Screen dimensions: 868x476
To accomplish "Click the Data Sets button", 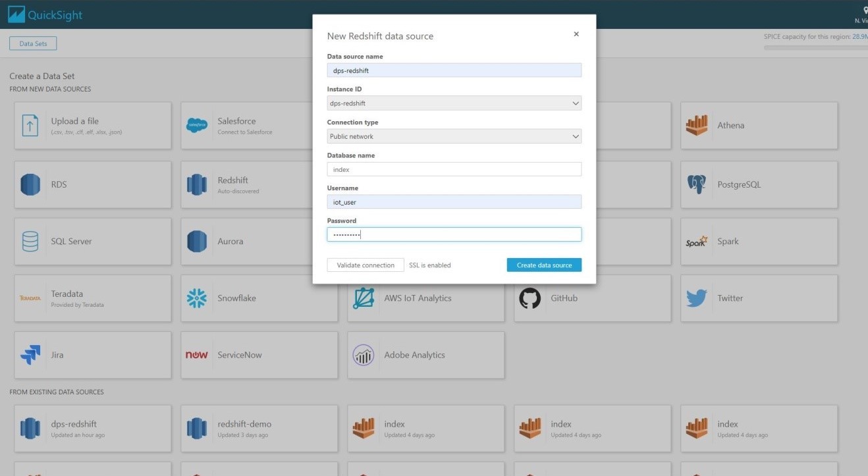I will coord(33,43).
